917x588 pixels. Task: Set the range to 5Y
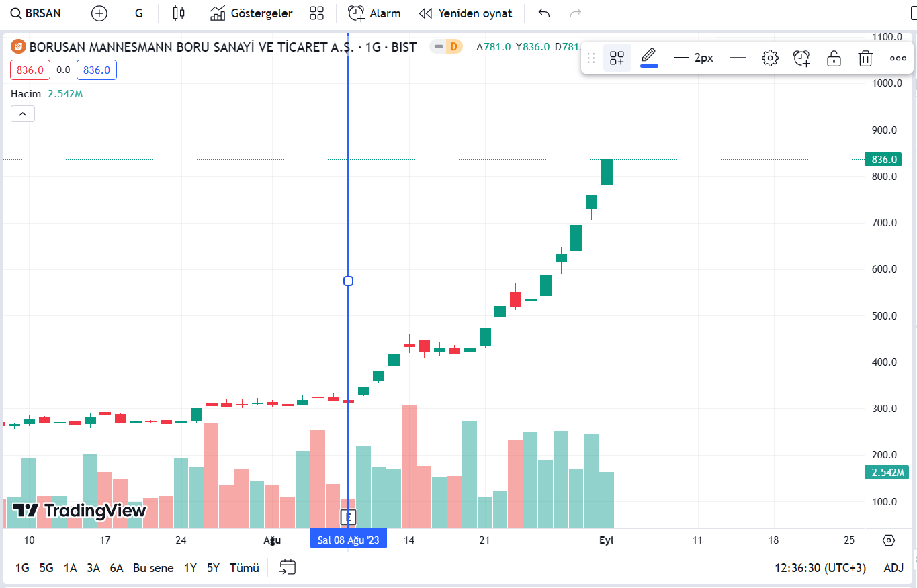[x=213, y=568]
